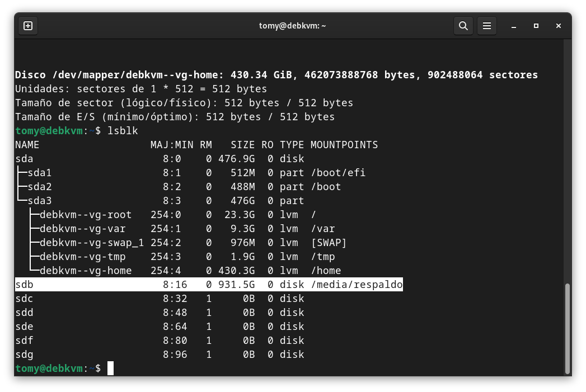Click the typed lsblk command

[x=123, y=131]
